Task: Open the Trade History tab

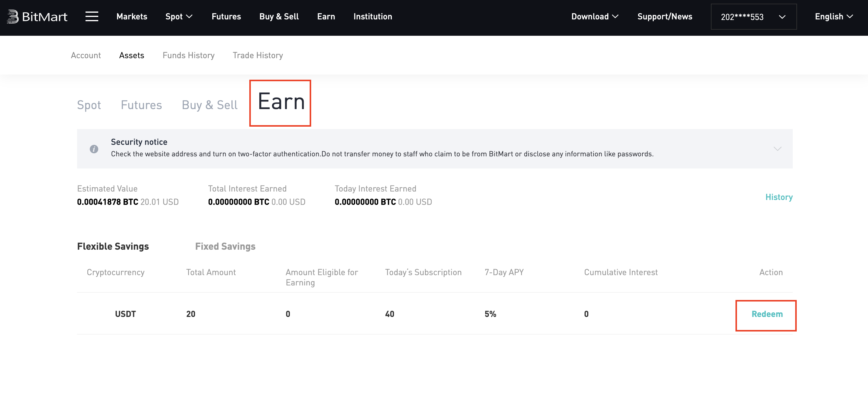Action: (258, 55)
